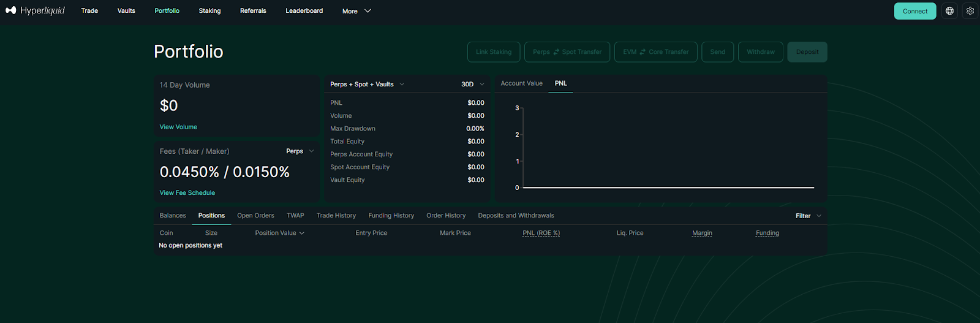Select the Positions tab
Viewport: 980px width, 323px height.
[x=211, y=215]
